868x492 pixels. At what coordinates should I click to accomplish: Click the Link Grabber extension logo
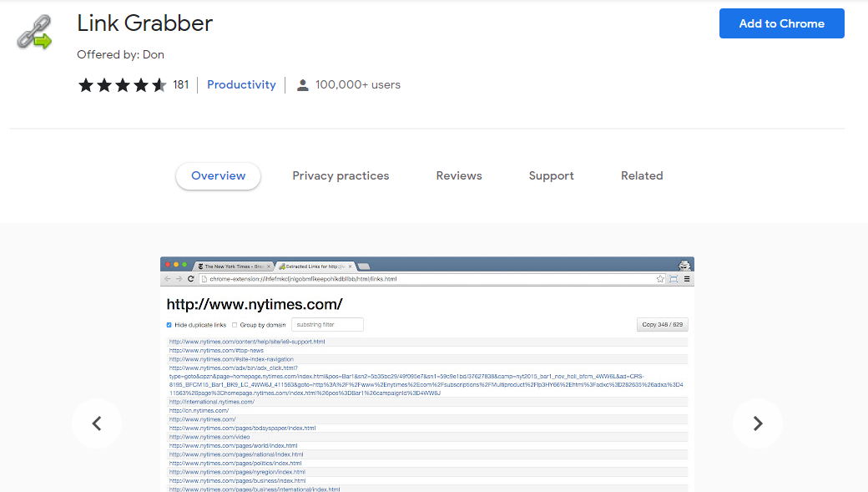(35, 31)
